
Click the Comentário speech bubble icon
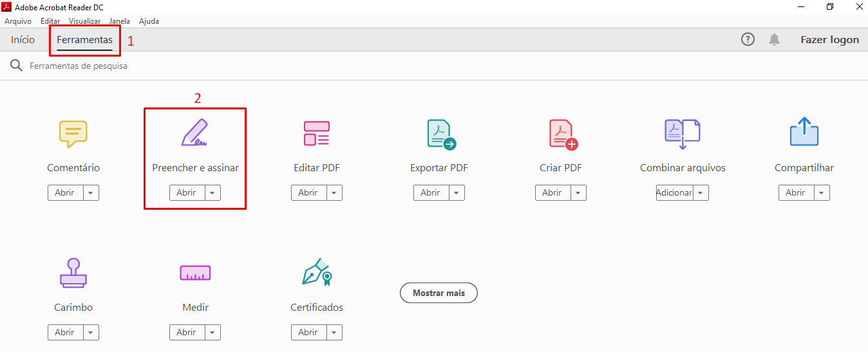click(73, 134)
